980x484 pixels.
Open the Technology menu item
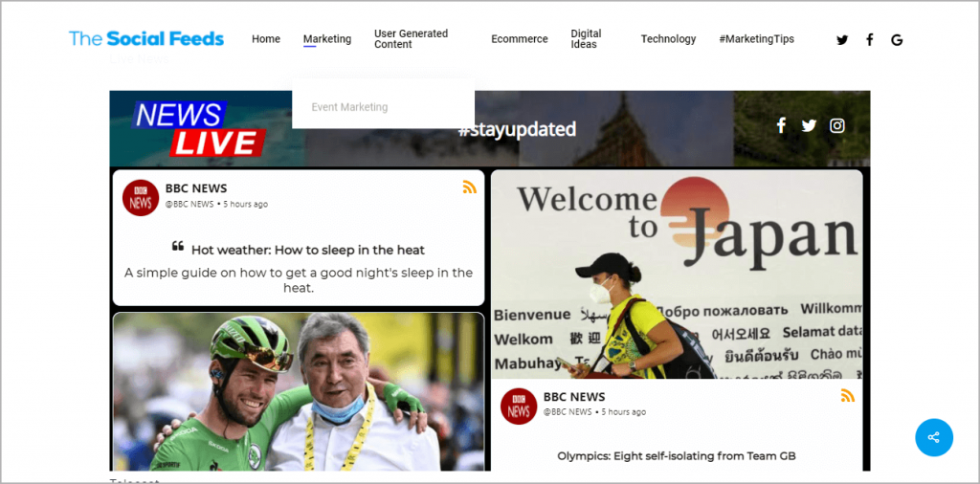(x=668, y=38)
